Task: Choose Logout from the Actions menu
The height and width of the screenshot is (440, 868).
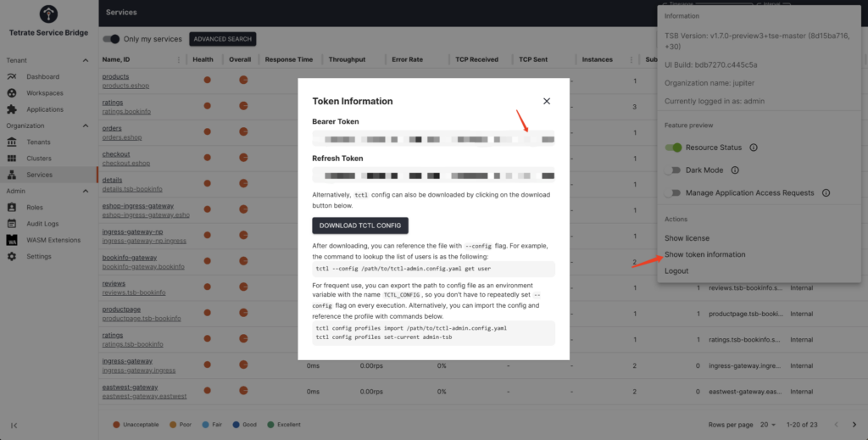Action: (676, 271)
